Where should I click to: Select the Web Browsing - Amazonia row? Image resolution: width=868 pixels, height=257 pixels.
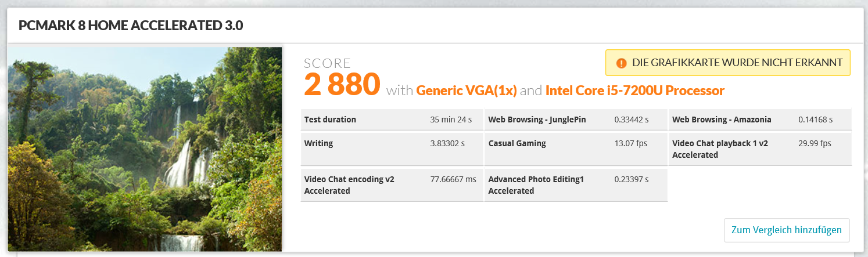pyautogui.click(x=759, y=120)
